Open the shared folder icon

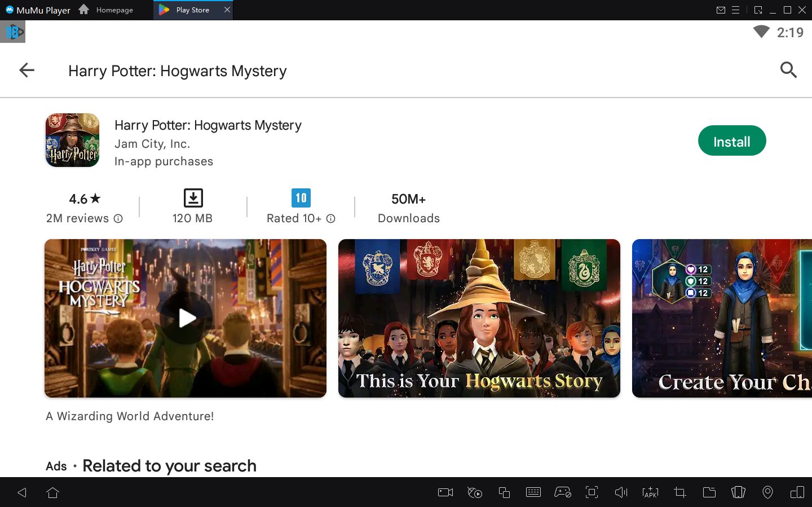pos(709,492)
